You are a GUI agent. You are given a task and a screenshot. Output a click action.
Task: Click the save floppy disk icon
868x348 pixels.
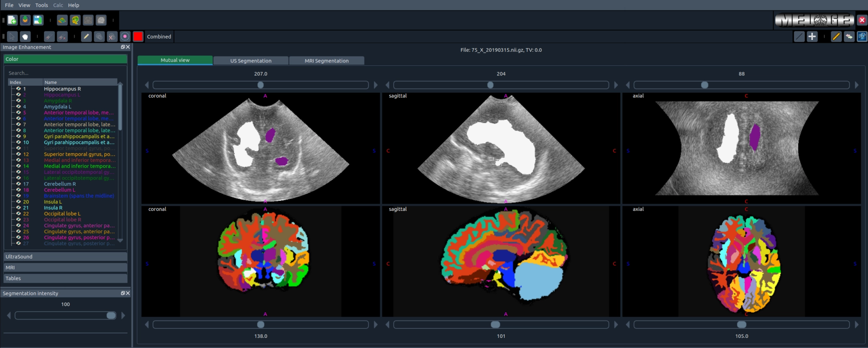pyautogui.click(x=38, y=20)
